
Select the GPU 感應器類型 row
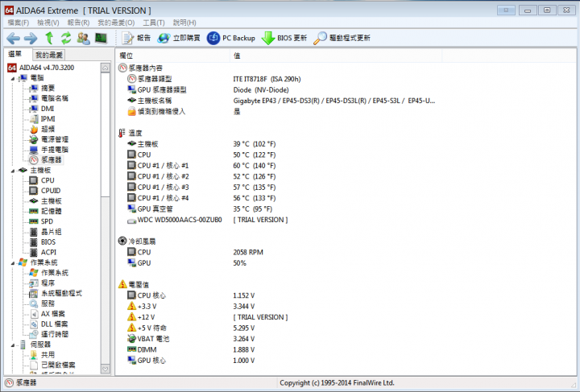click(277, 90)
